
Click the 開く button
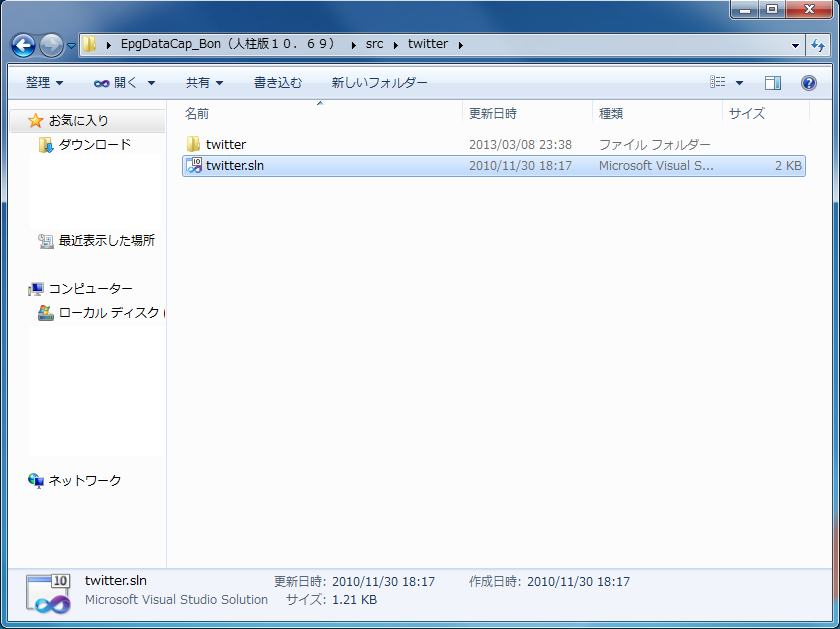click(x=116, y=83)
